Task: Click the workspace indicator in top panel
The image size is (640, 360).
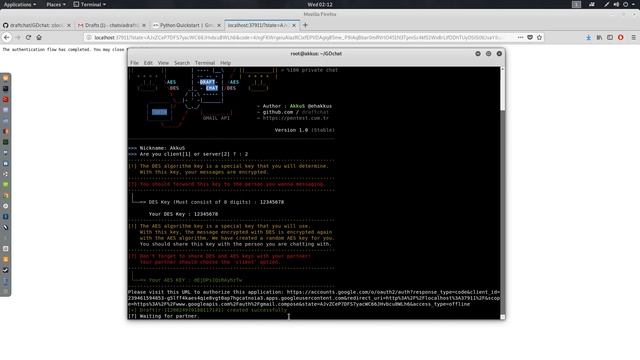Action: pos(576,4)
